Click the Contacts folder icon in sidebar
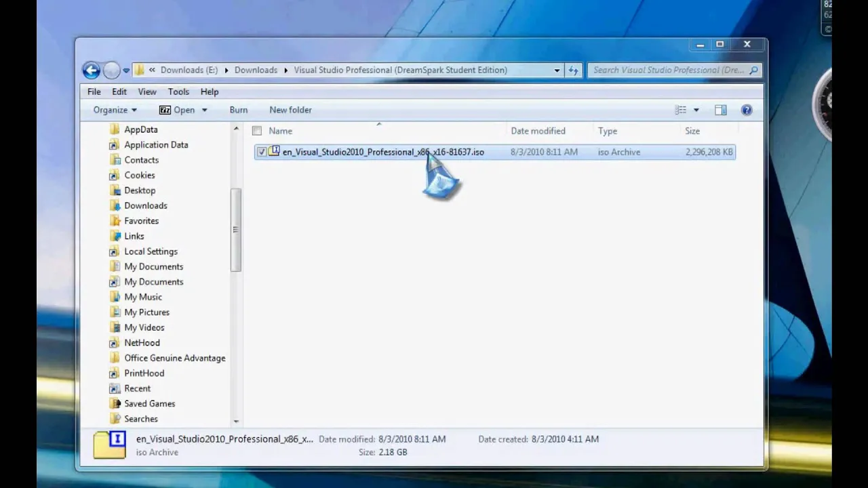The width and height of the screenshot is (868, 488). click(x=115, y=160)
